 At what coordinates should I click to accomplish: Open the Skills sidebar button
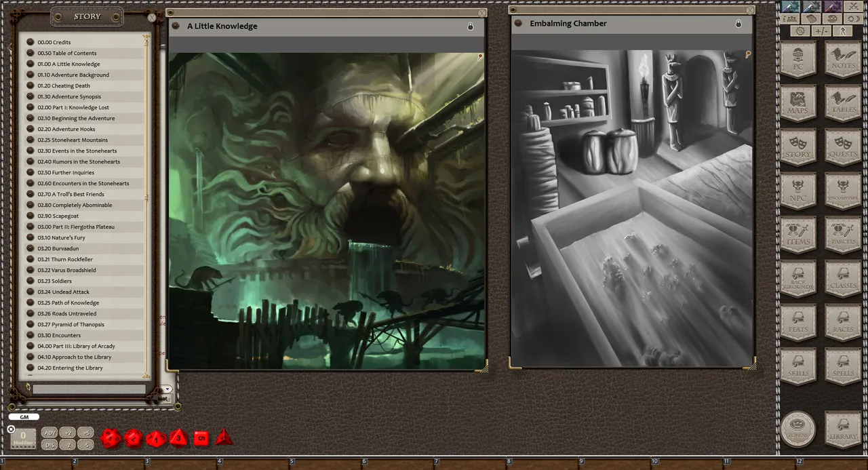point(798,367)
